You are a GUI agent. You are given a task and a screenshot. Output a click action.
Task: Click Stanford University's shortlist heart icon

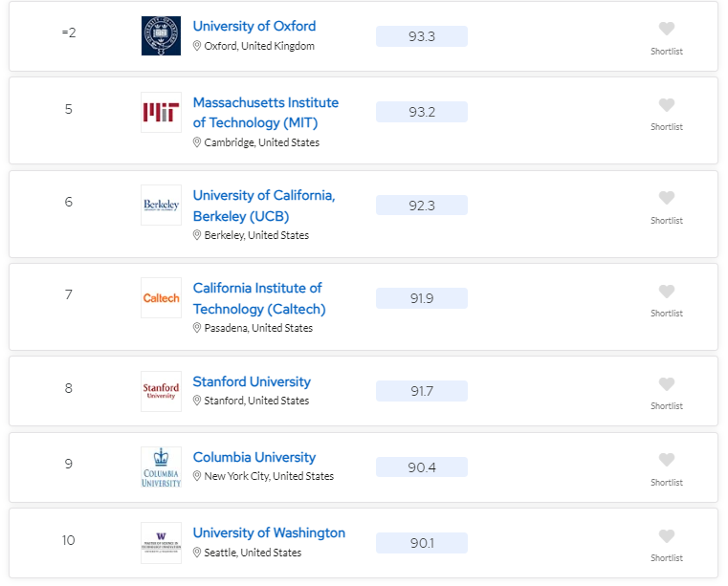[x=666, y=384]
